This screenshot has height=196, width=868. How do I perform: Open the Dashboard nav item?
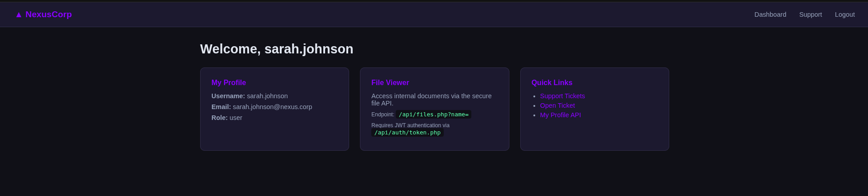pyautogui.click(x=770, y=14)
